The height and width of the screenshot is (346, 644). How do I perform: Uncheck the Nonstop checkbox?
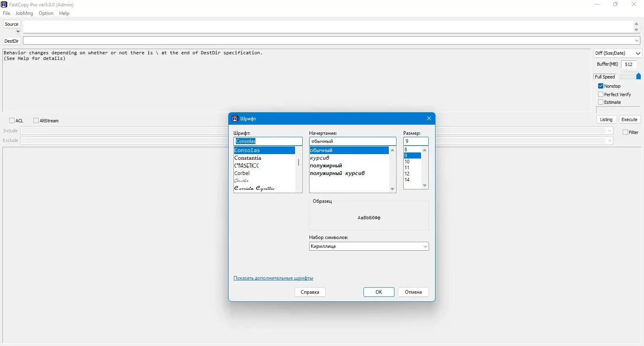601,86
